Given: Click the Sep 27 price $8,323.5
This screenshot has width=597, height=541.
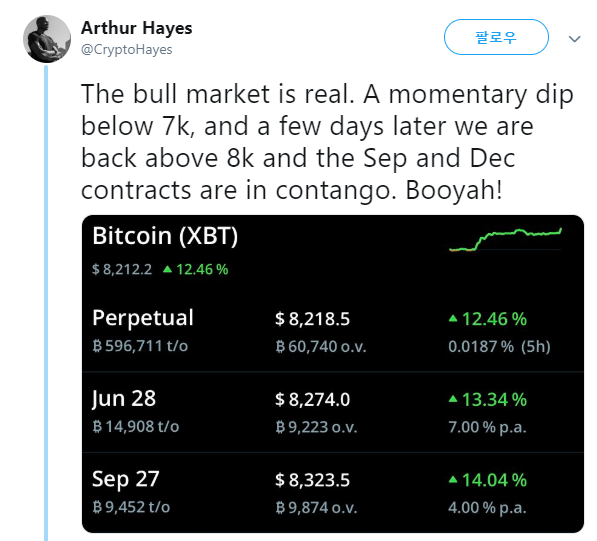Looking at the screenshot, I should (312, 480).
